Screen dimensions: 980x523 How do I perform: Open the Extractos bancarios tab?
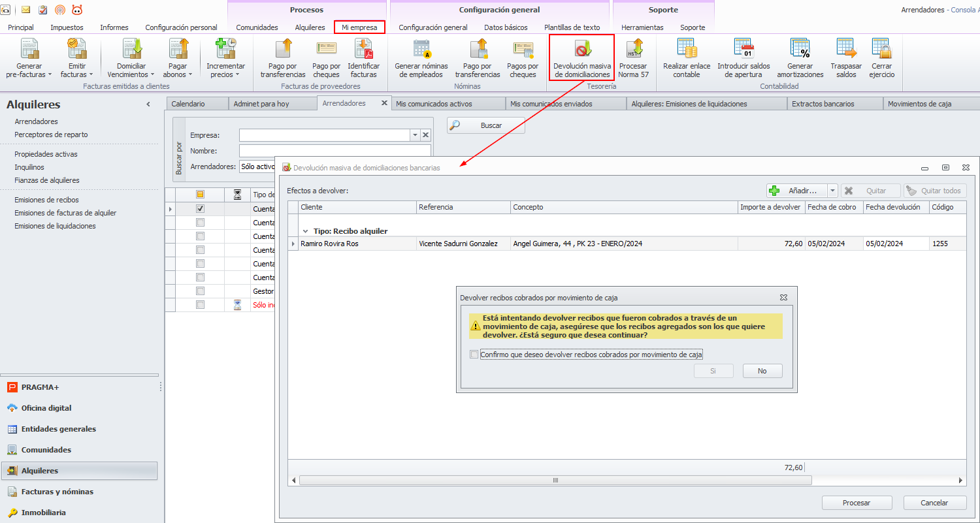(x=823, y=104)
